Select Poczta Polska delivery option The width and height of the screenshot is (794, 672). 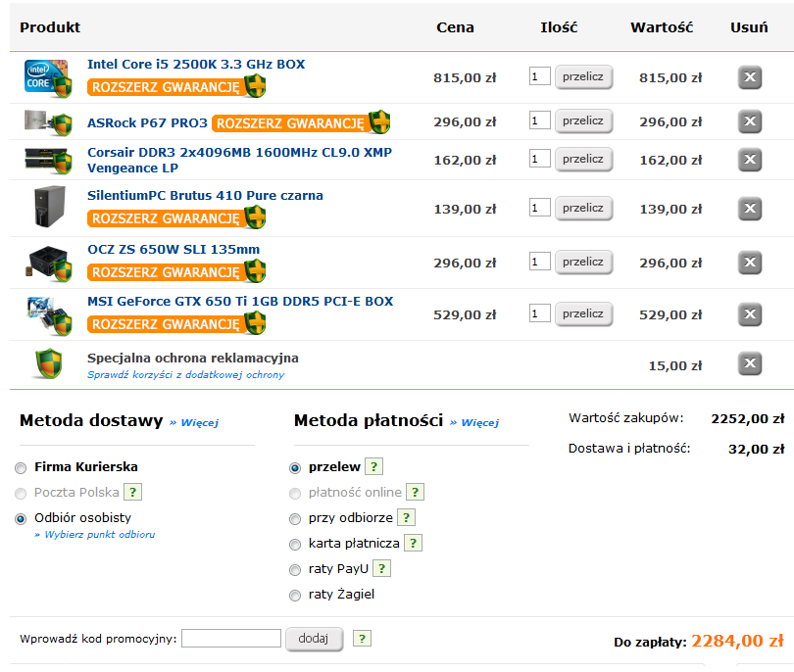[x=21, y=494]
